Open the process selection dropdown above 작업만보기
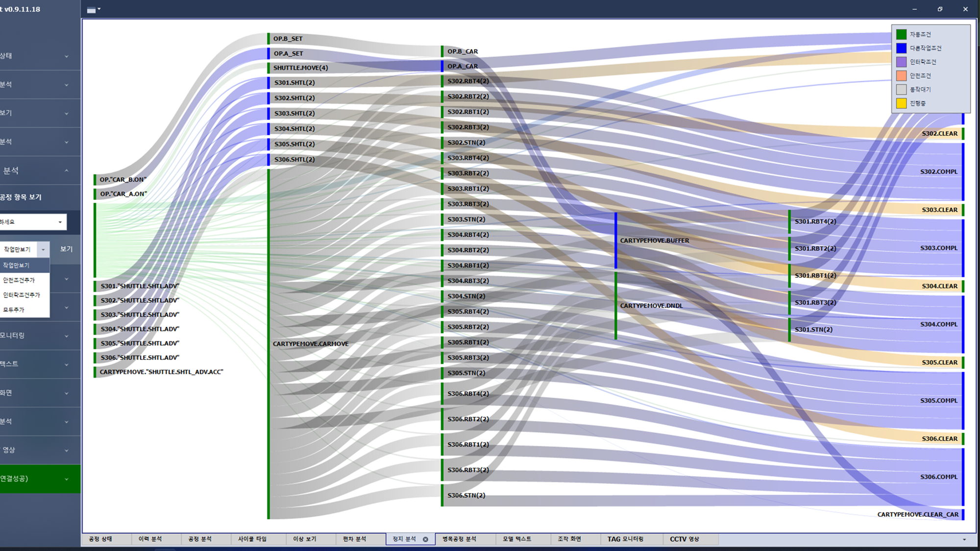The width and height of the screenshot is (980, 551). tap(60, 222)
